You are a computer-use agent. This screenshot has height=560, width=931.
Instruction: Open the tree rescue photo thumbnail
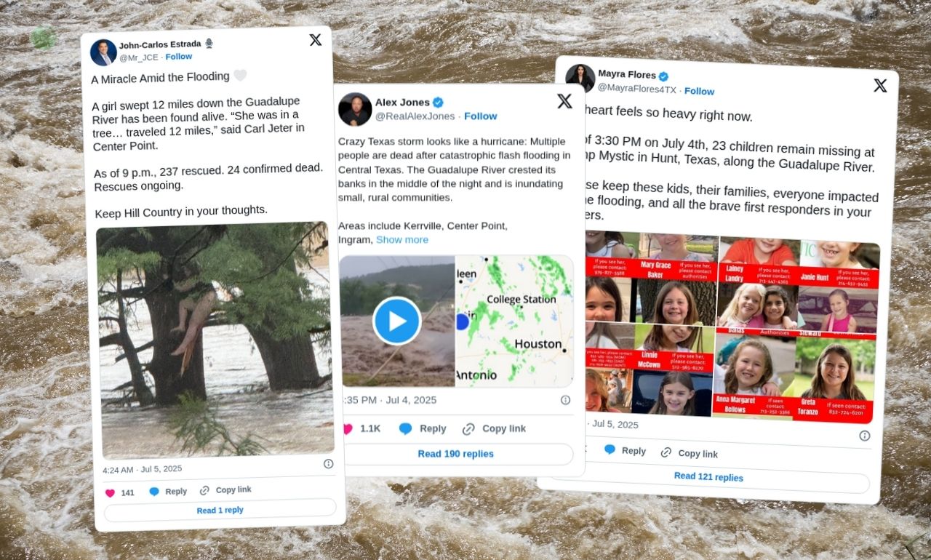point(215,340)
